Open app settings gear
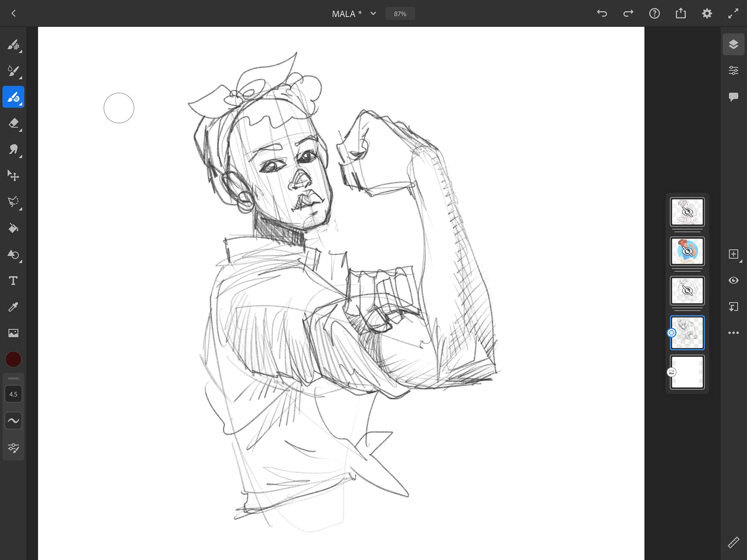Screen dimensions: 747x560 tap(707, 14)
